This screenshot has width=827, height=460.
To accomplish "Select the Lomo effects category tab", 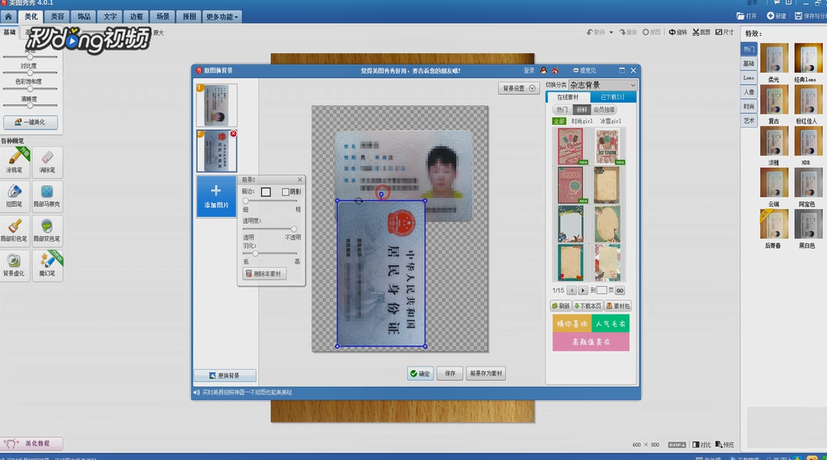I will tap(749, 78).
